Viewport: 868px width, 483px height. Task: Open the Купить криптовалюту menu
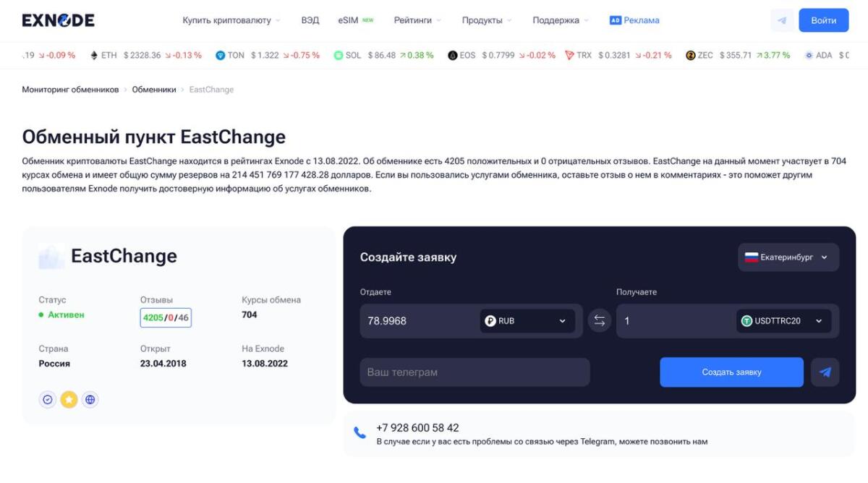(231, 20)
